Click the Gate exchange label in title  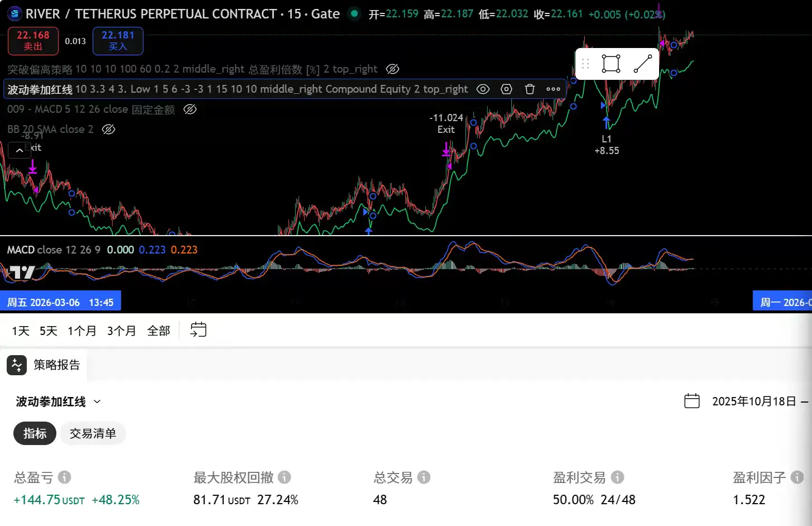coord(325,14)
